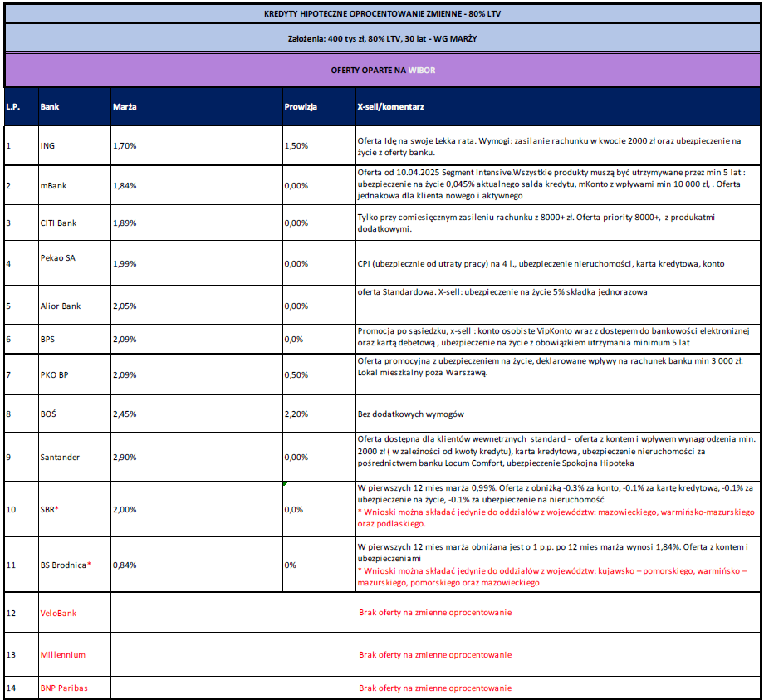
Task: Select the purple 'OFERTY OPARTE NA WIBOR' banner
Action: (x=382, y=71)
